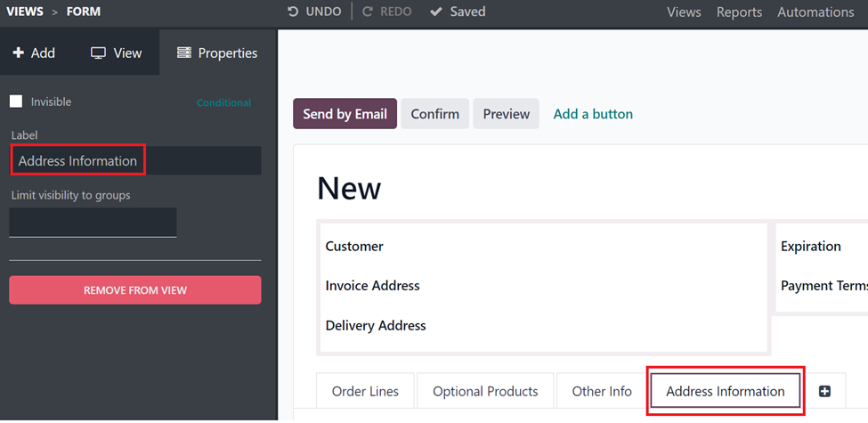Click the Saved checkmark icon

coord(436,12)
